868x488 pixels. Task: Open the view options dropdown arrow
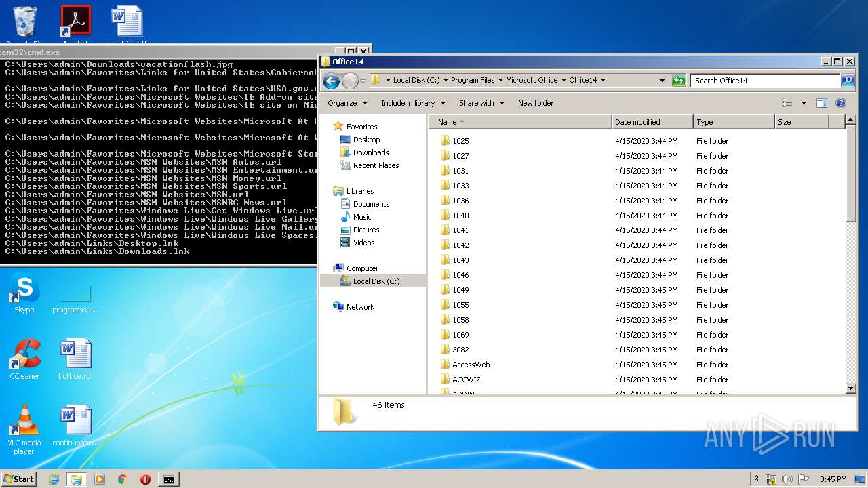click(804, 103)
